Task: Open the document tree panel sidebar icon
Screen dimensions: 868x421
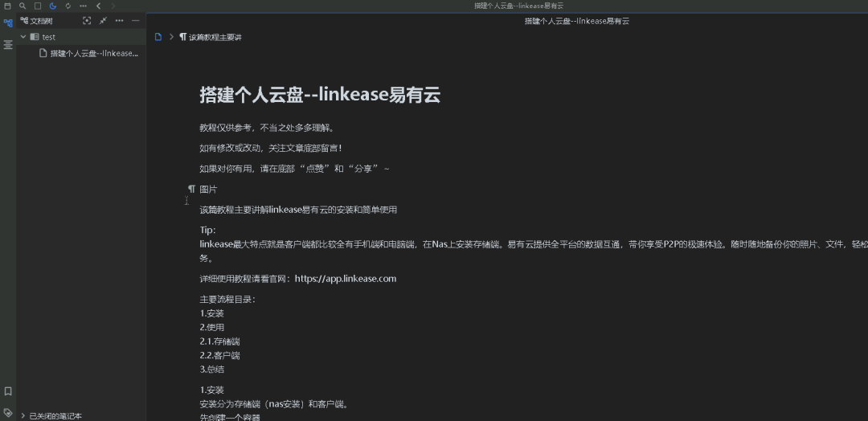Action: 8,23
